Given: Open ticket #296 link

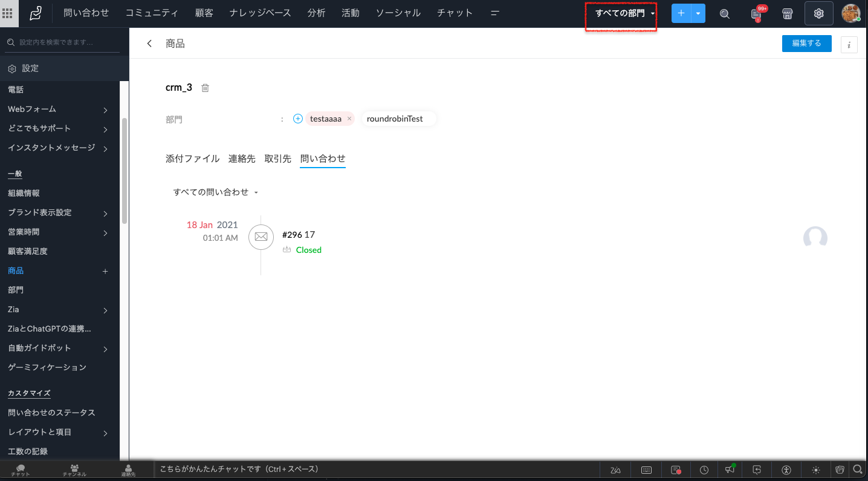Looking at the screenshot, I should tap(292, 235).
